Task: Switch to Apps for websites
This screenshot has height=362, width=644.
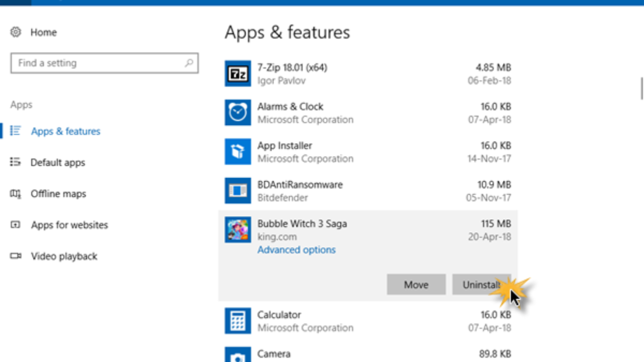Action: [x=69, y=225]
